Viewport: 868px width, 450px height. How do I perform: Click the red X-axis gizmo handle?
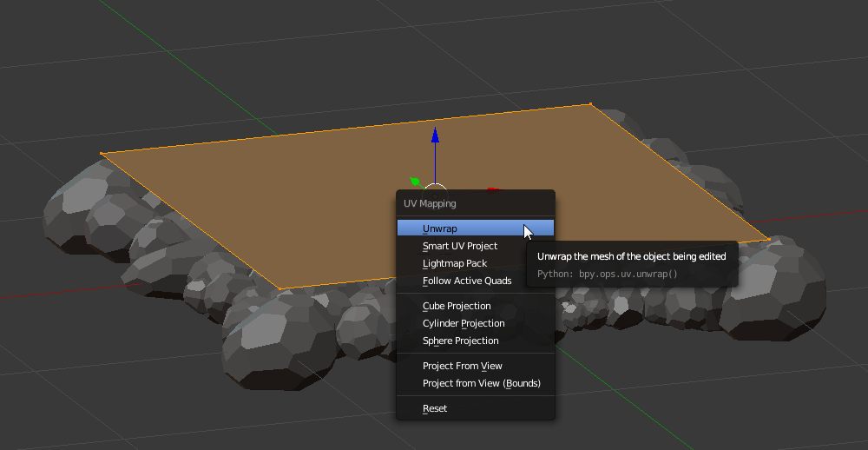pos(492,189)
